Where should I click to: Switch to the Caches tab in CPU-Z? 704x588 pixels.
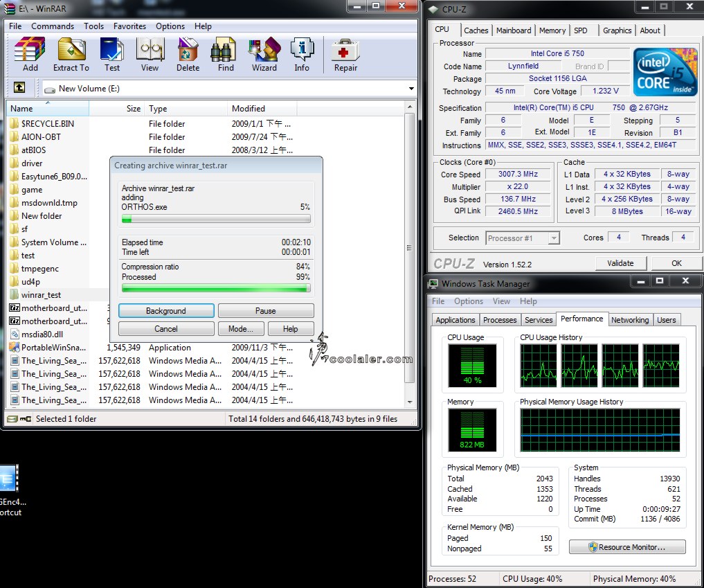(476, 30)
